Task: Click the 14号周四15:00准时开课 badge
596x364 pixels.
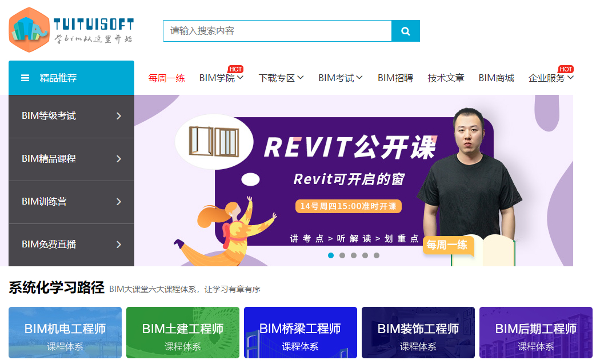Action: coord(348,206)
